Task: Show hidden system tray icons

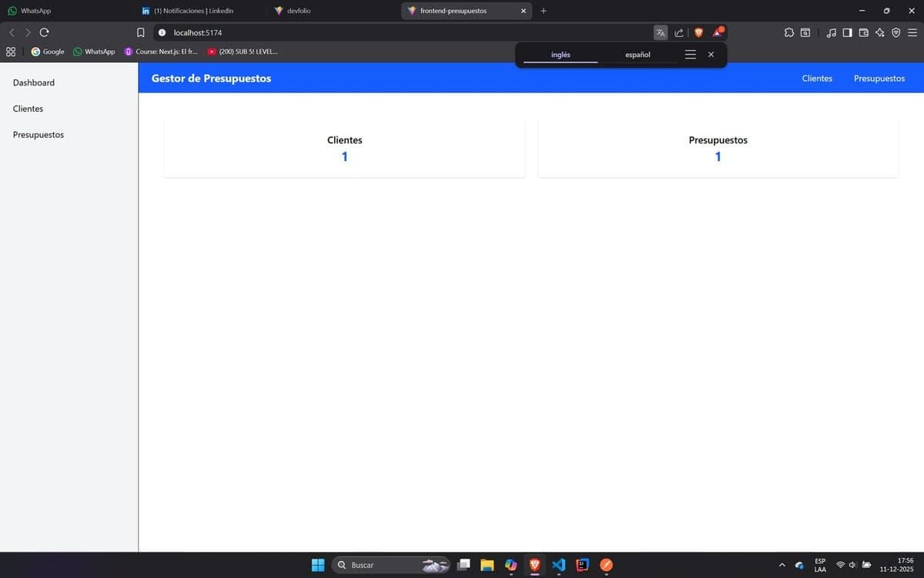Action: click(782, 565)
